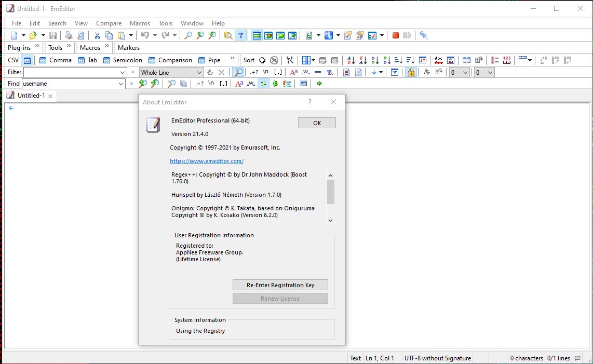
Task: Click OK in About EmEditor dialog
Action: click(317, 123)
